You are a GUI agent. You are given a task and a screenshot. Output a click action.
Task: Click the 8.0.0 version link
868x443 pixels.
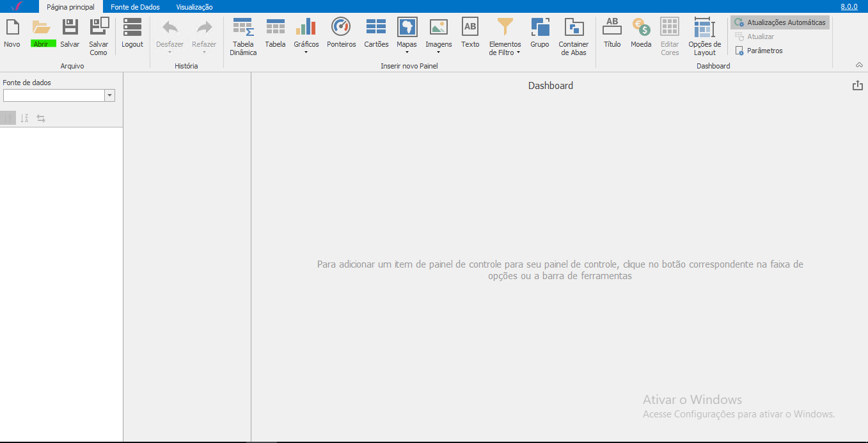pos(849,6)
